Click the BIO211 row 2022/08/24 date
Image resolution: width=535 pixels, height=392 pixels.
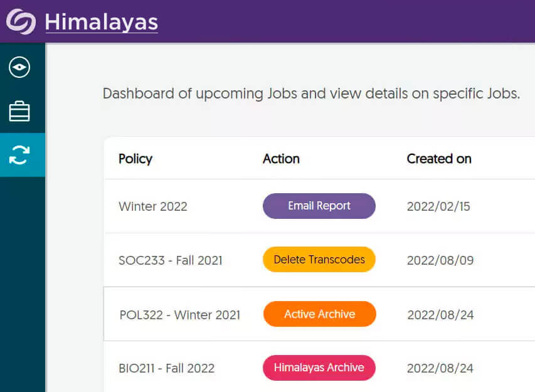(x=440, y=368)
